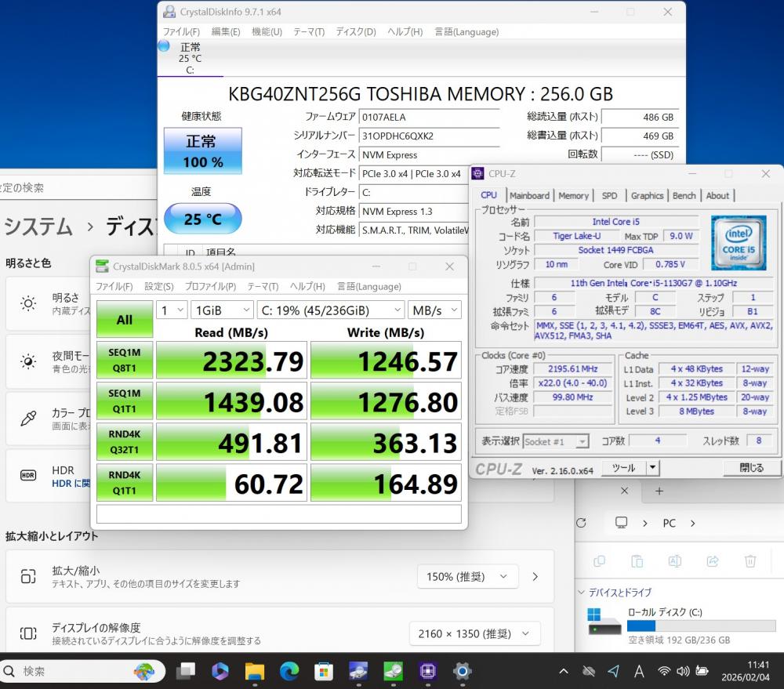Switch to the Mainboard tab in CPU-Z
Image resolution: width=784 pixels, height=689 pixels.
coord(529,196)
